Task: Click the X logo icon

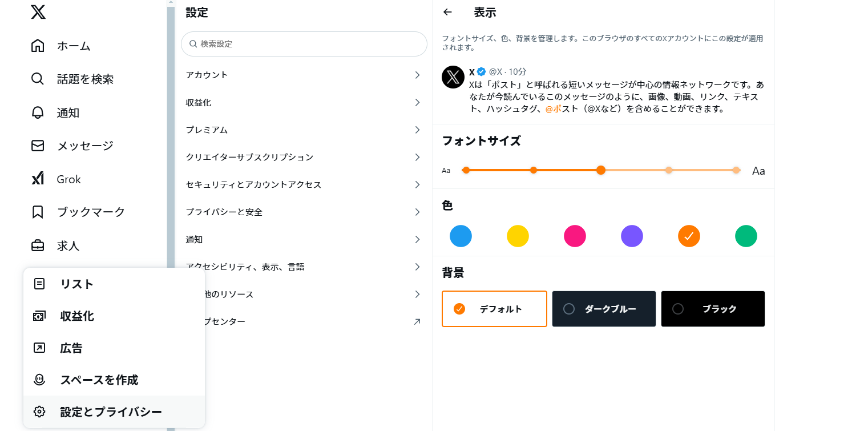Action: [38, 11]
